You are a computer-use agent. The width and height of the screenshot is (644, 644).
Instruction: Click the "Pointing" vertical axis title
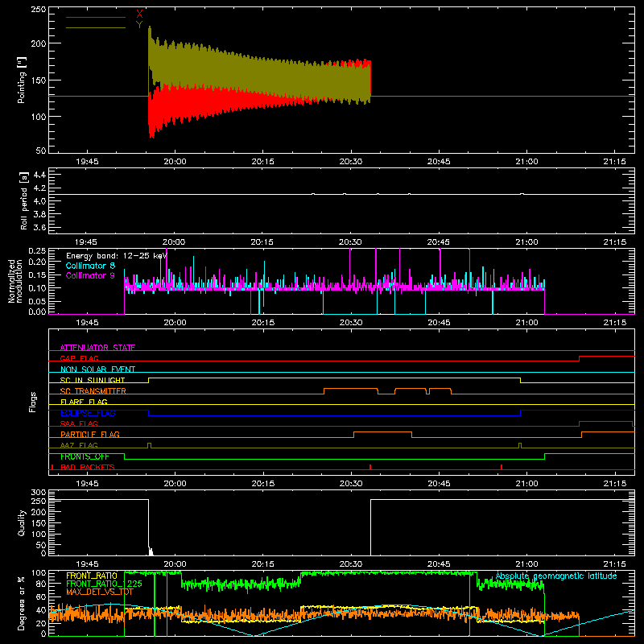pos(22,80)
